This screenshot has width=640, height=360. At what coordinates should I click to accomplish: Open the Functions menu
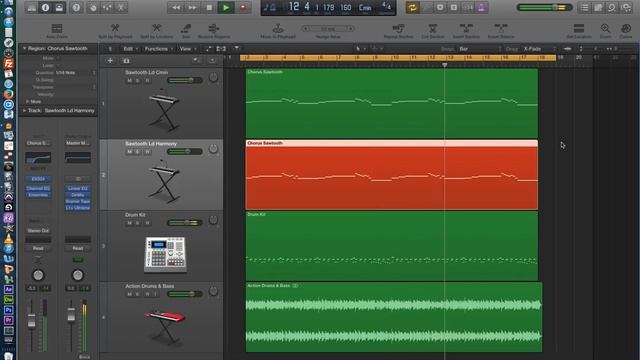[158, 49]
